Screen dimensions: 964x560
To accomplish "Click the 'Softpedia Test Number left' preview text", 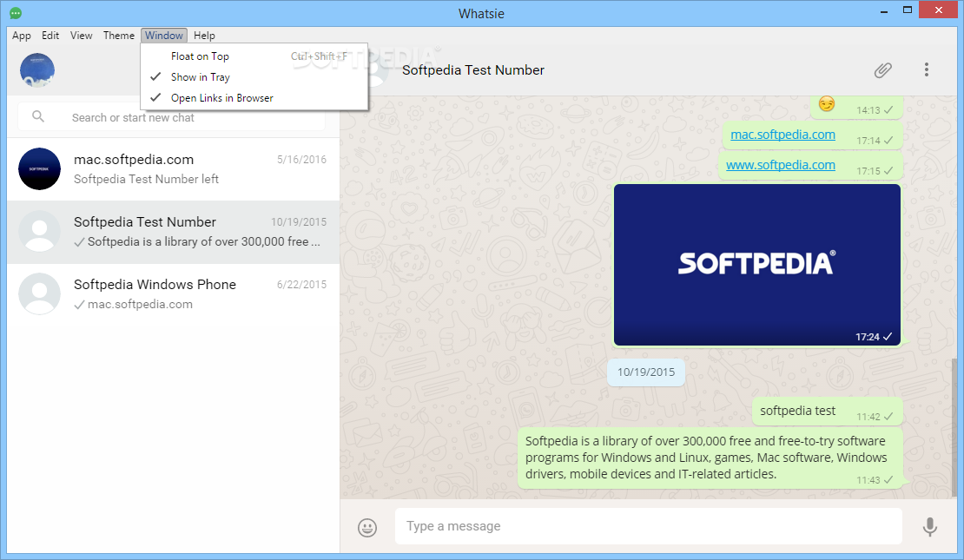I will point(146,179).
